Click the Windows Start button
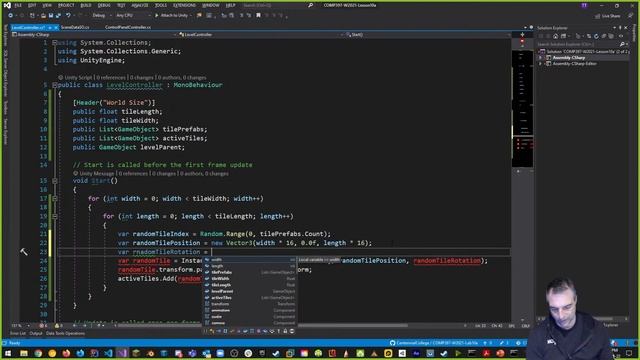 [8, 353]
